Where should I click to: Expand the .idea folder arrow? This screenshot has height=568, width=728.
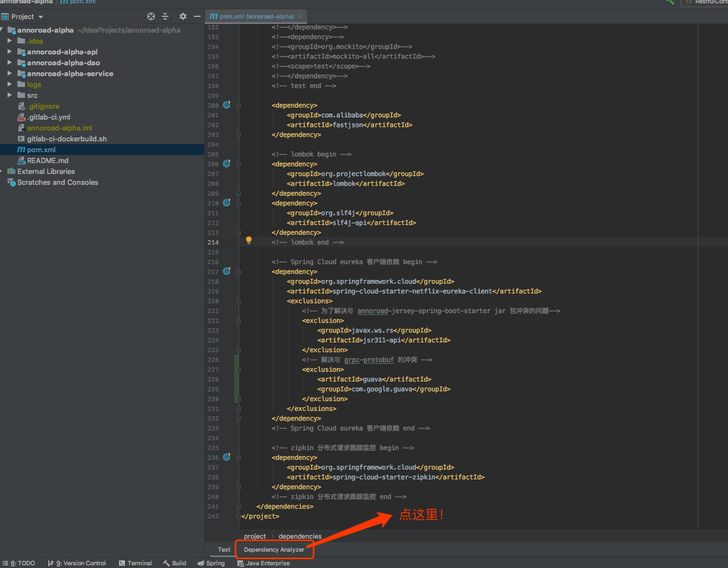click(9, 41)
